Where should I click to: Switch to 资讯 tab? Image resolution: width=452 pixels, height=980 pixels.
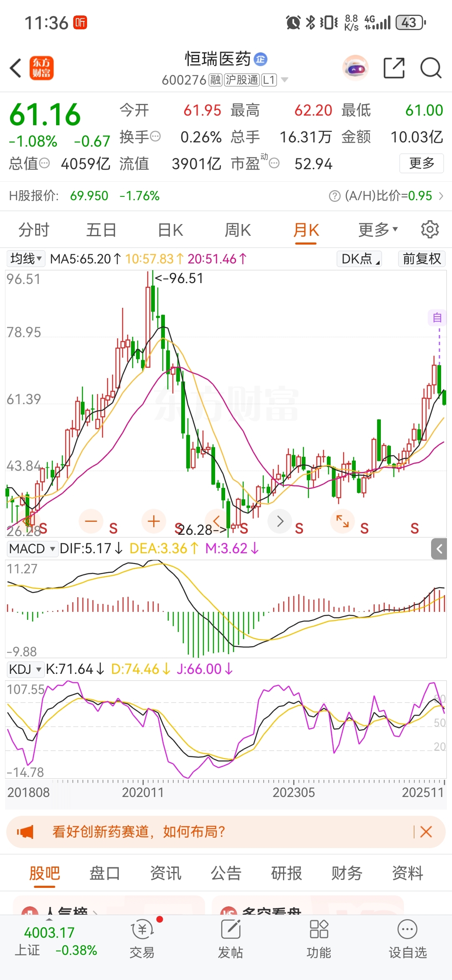(166, 873)
